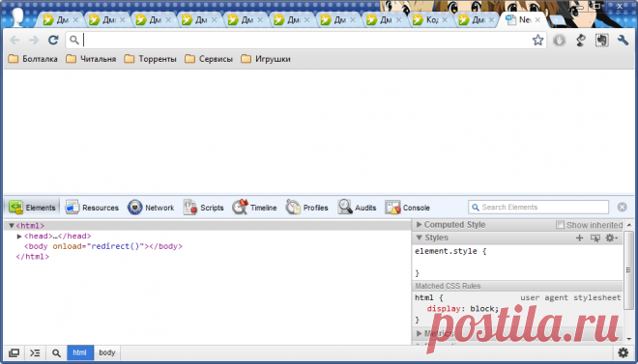Add a new style rule
Screen dimensions: 638x364
(x=579, y=238)
